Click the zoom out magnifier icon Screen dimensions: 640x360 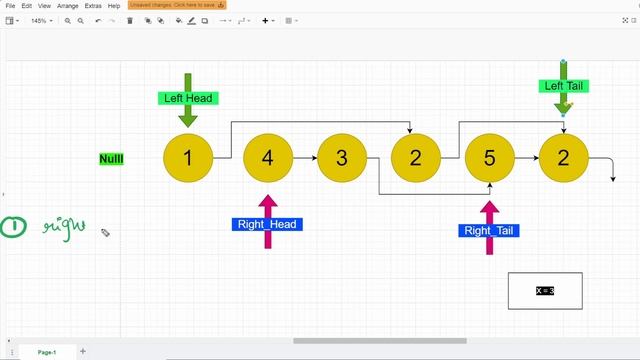(81, 21)
